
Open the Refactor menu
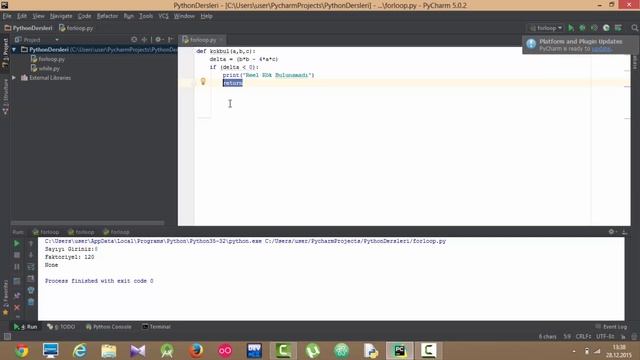(x=107, y=16)
